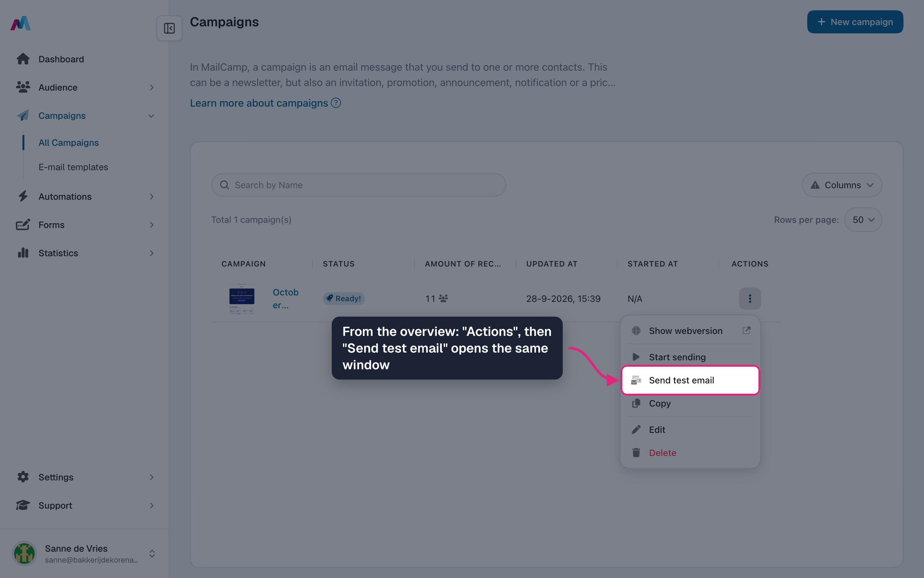The width and height of the screenshot is (924, 578).
Task: Click the New campaign button
Action: tap(855, 22)
